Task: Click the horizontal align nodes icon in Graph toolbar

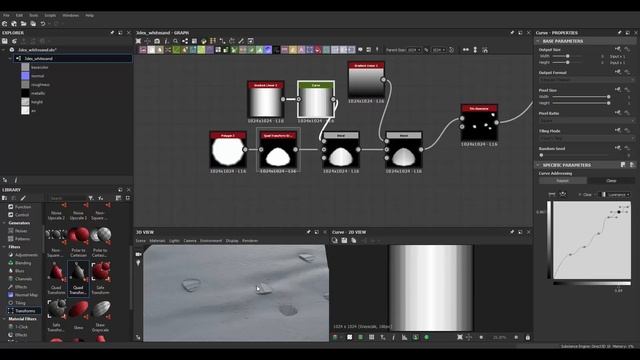Action: click(466, 50)
